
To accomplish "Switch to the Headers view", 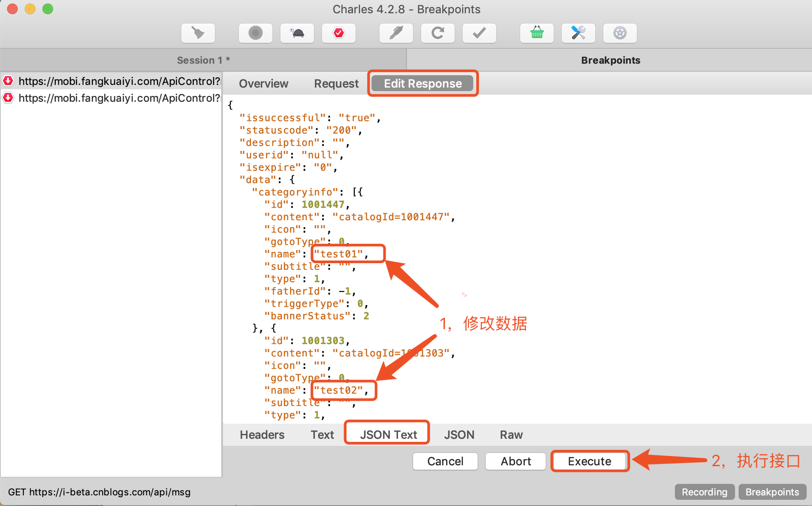I will 262,435.
